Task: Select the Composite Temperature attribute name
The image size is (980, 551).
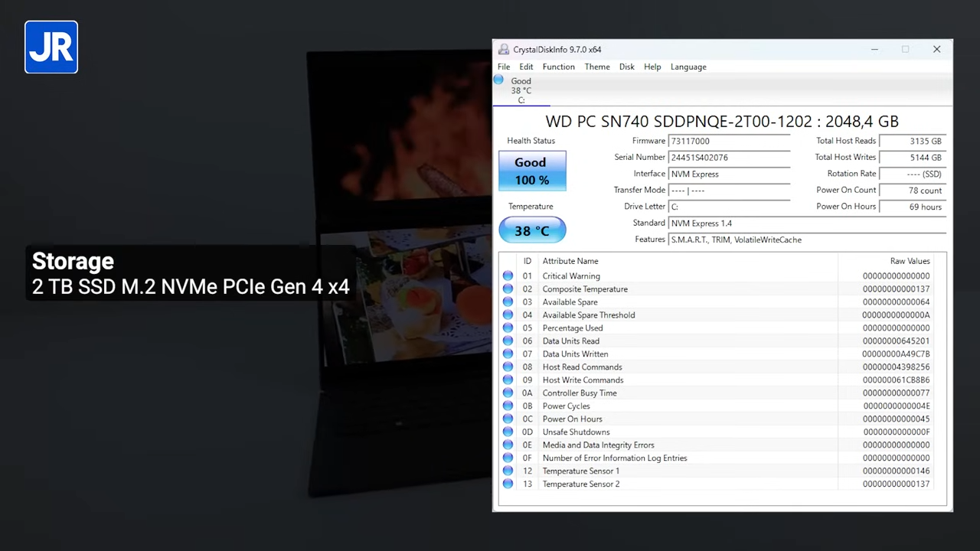Action: tap(585, 289)
